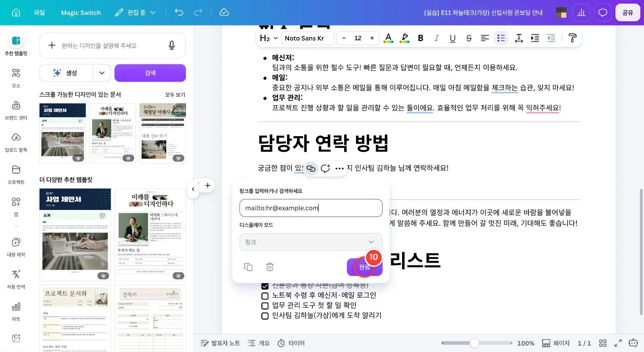Toggle bulleted list formatting
Screen dimensions: 644x352
(x=501, y=38)
